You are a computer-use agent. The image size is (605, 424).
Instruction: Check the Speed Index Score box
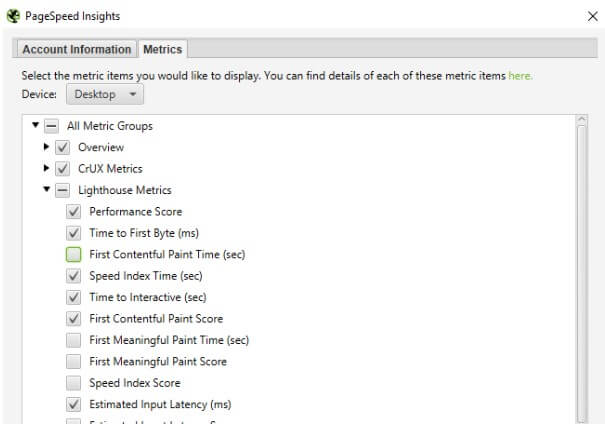(74, 383)
